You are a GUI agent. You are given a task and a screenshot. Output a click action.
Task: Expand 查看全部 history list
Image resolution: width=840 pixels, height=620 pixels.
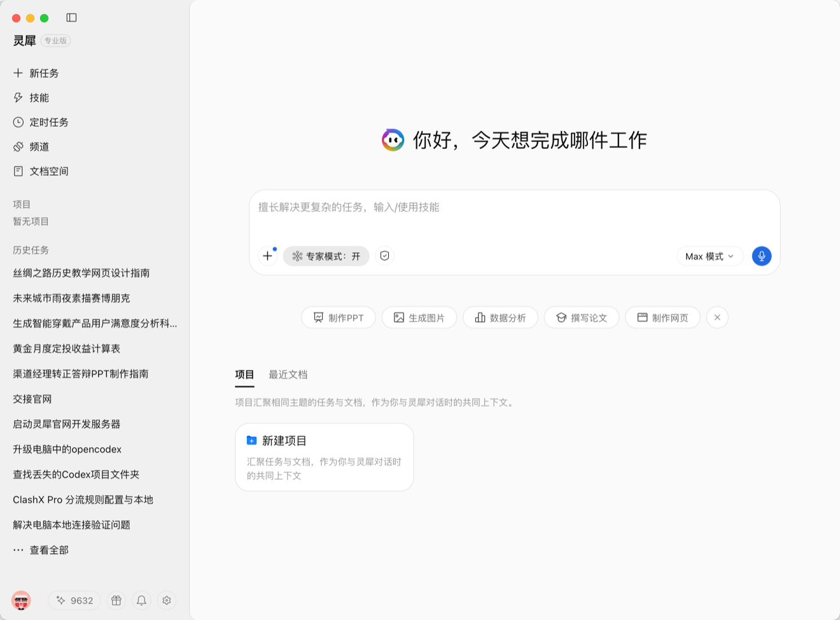tap(41, 550)
